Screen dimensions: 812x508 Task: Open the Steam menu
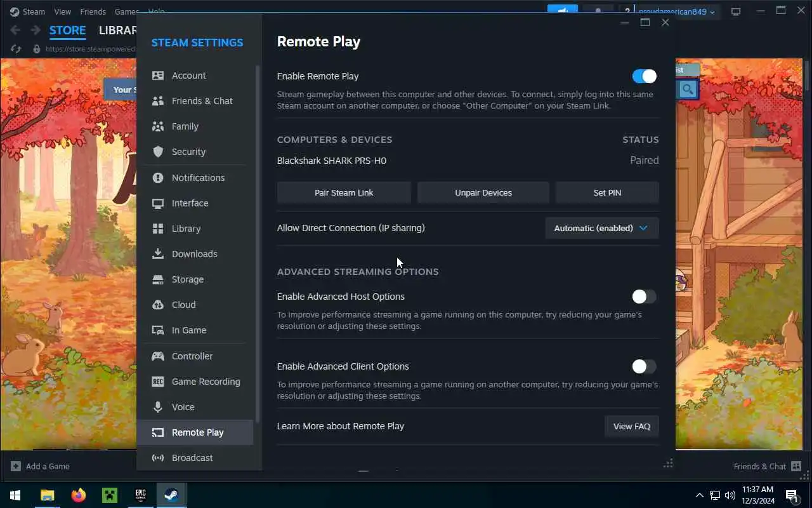point(28,11)
